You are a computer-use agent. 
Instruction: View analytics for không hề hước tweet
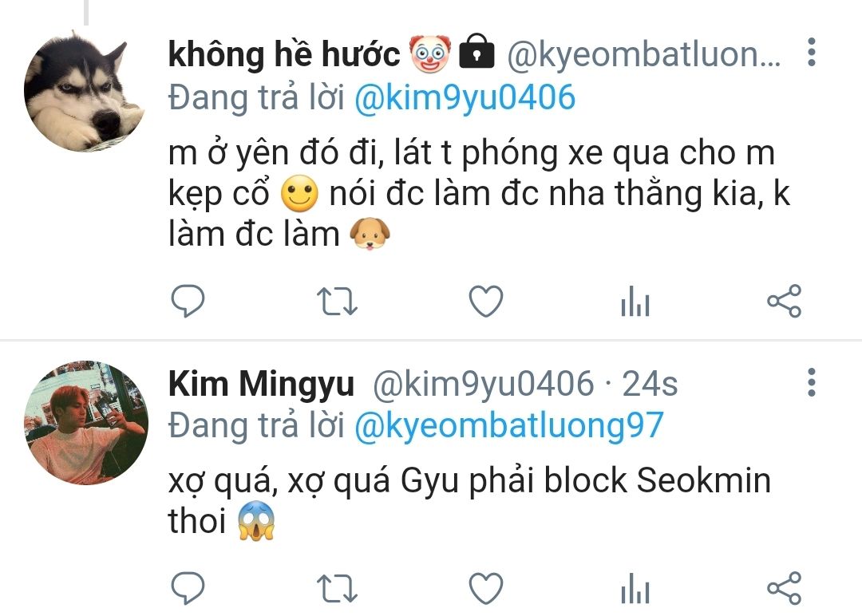click(635, 301)
